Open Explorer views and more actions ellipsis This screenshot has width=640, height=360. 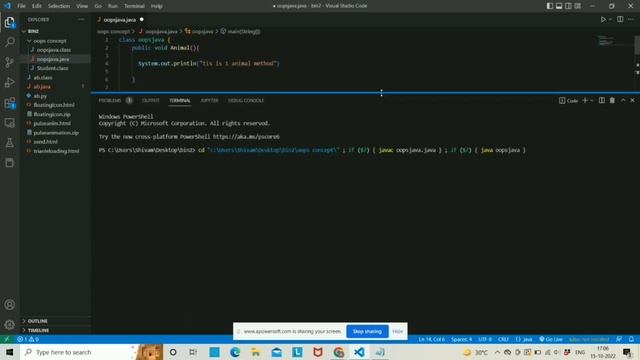coord(81,19)
